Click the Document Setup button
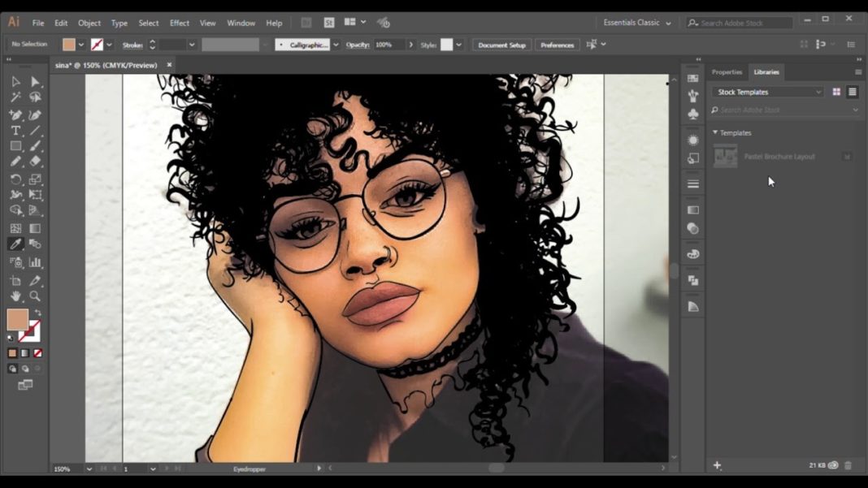The width and height of the screenshot is (868, 488). tap(501, 45)
